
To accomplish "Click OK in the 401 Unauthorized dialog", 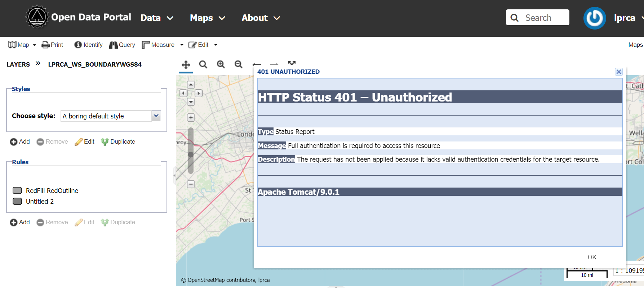I will click(x=592, y=257).
